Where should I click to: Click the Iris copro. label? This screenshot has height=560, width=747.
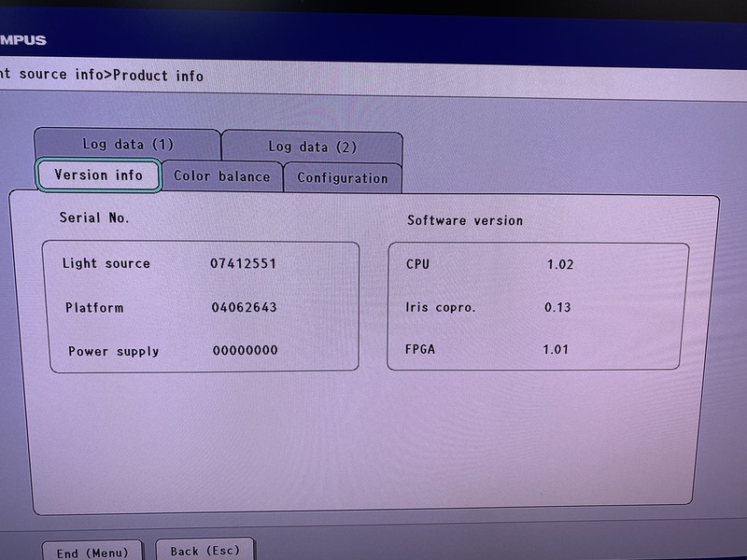tap(440, 308)
